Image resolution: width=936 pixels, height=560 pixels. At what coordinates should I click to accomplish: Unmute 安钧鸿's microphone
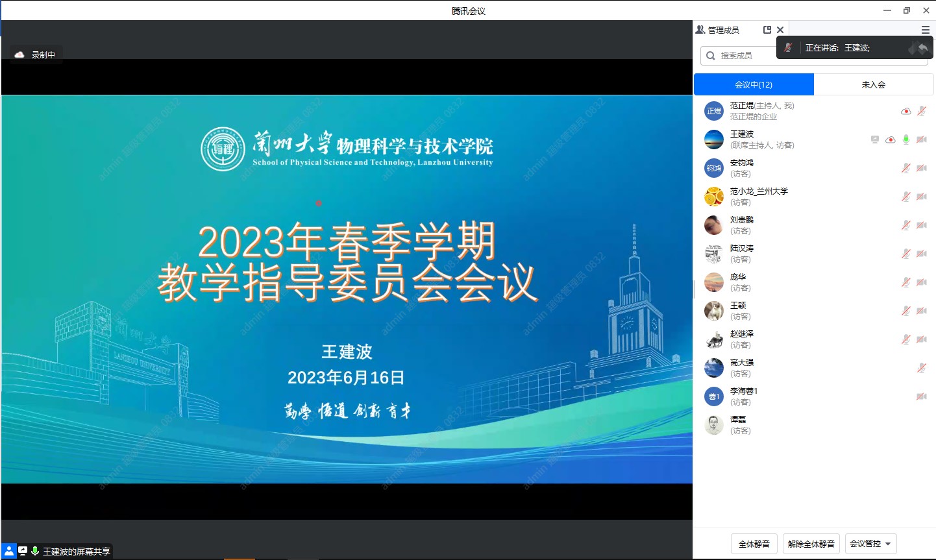click(906, 168)
